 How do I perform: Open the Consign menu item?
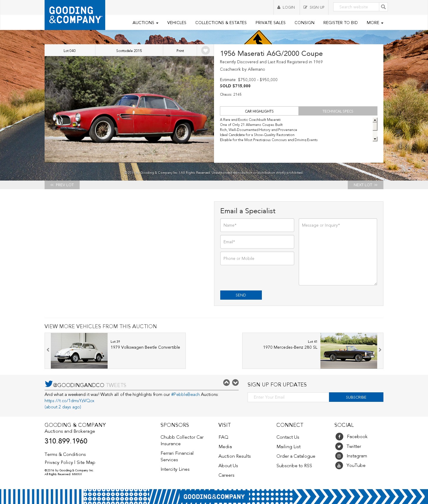pos(304,23)
